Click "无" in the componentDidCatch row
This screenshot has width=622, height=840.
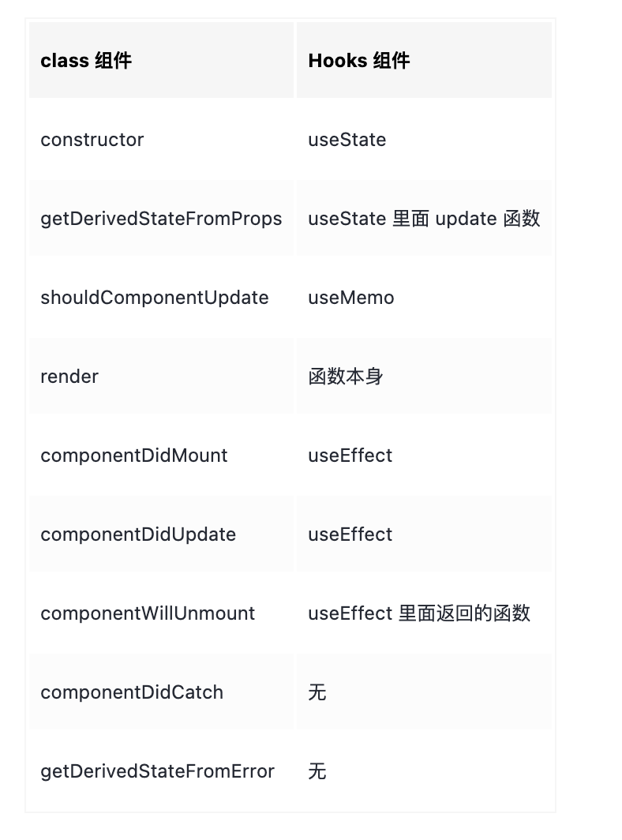(317, 692)
